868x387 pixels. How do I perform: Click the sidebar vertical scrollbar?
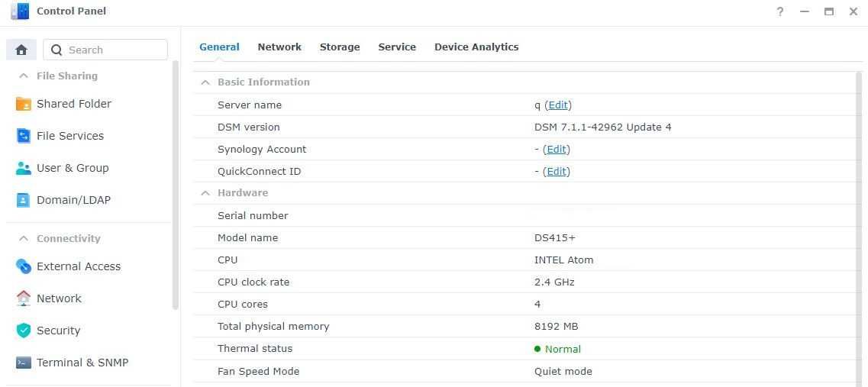[176, 185]
